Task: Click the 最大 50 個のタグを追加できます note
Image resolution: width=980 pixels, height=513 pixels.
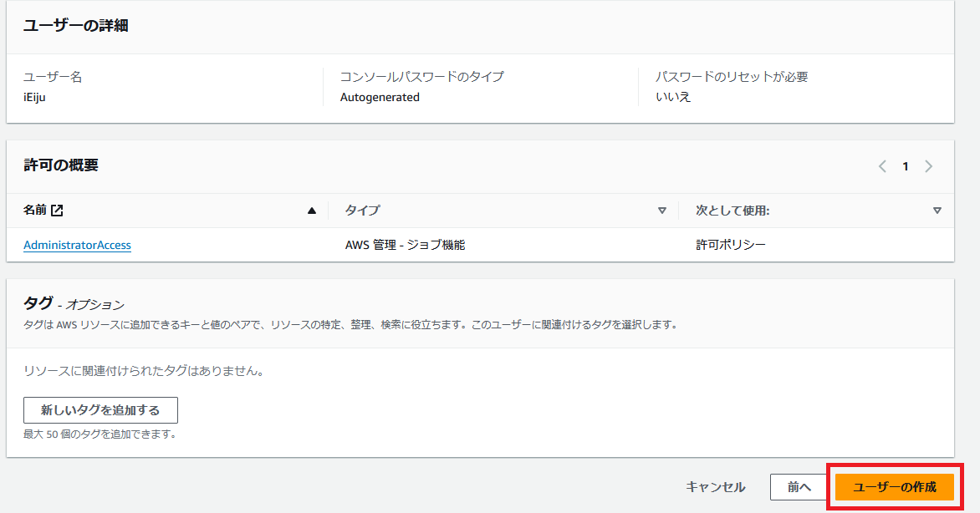Action: [x=101, y=434]
